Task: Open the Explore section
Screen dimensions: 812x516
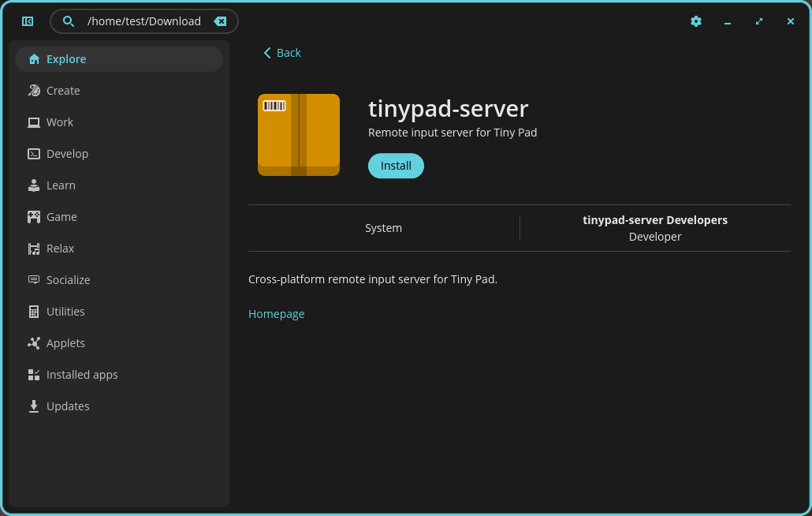Action: 119,59
